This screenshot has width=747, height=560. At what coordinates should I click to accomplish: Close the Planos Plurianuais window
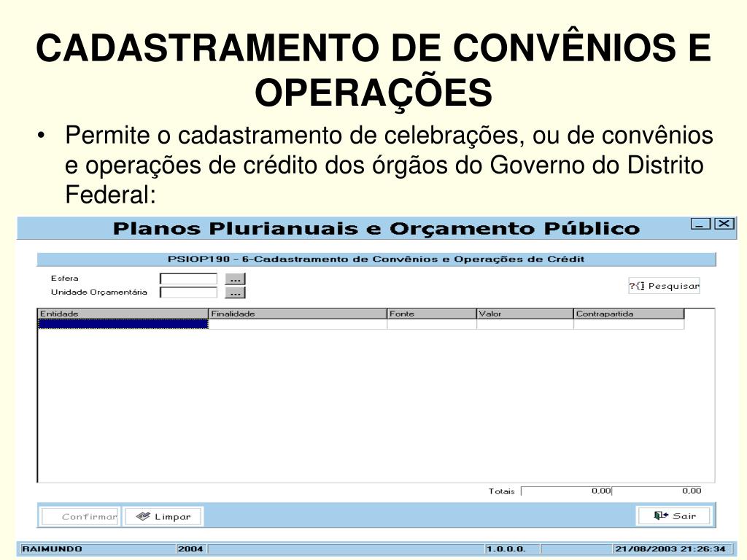[724, 223]
